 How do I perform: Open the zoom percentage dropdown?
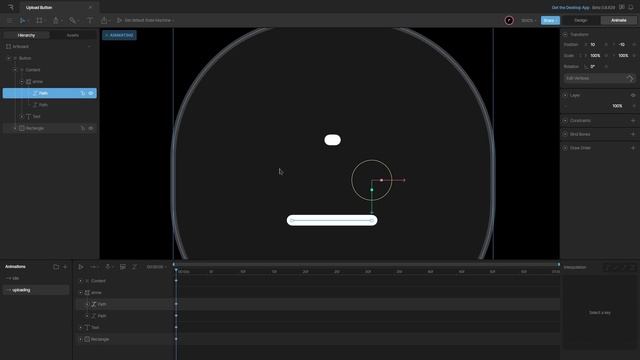(528, 20)
